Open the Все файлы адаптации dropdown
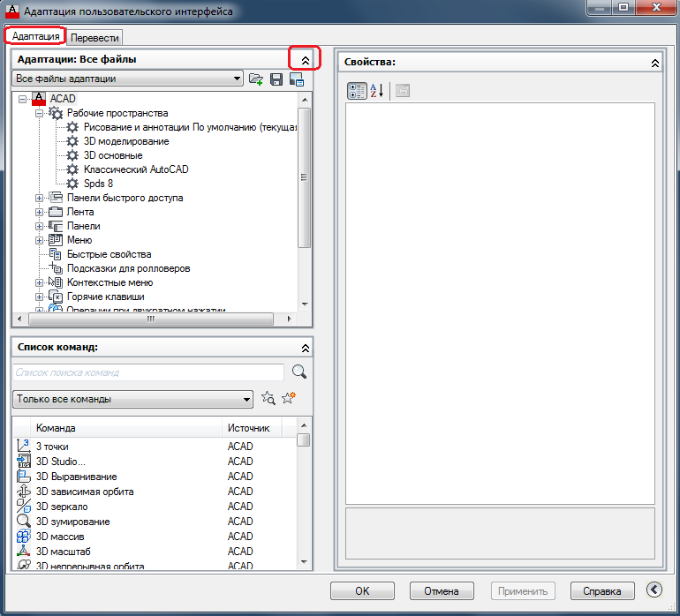The image size is (680, 616). (127, 79)
